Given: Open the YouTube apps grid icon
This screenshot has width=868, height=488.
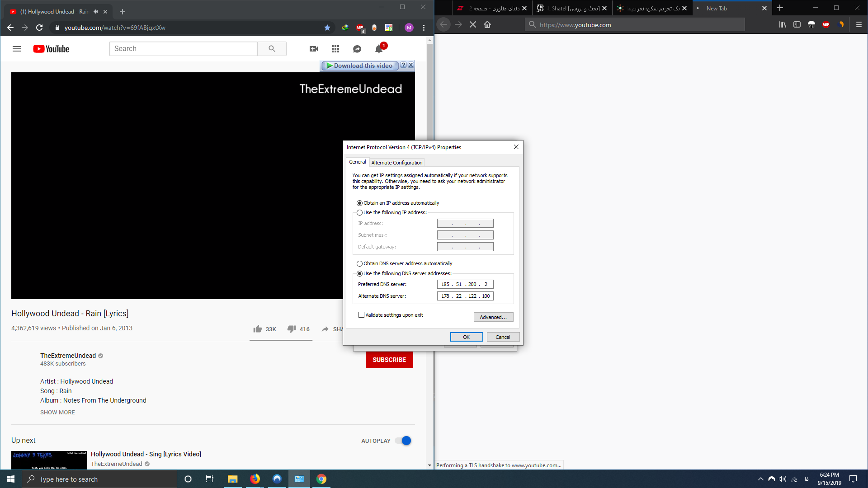Looking at the screenshot, I should (335, 49).
